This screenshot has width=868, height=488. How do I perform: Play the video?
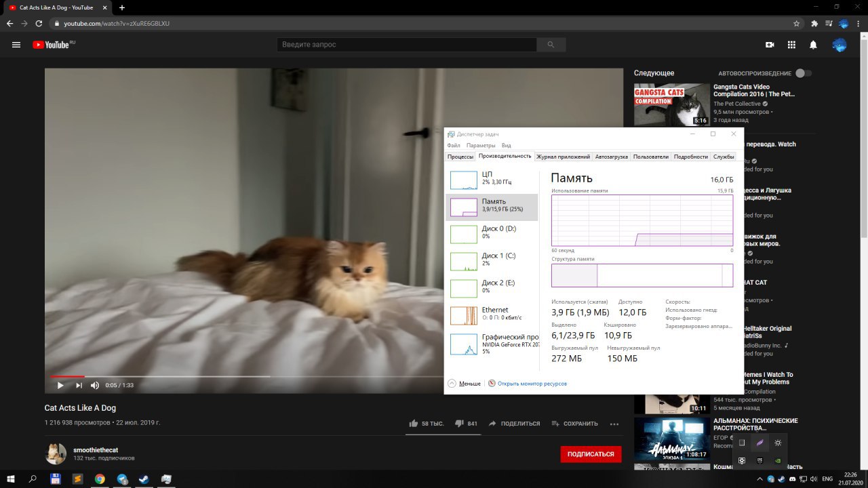click(60, 385)
